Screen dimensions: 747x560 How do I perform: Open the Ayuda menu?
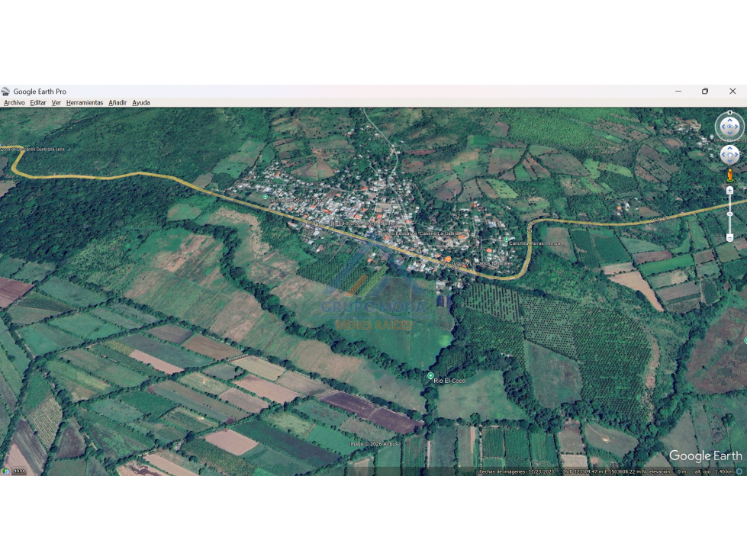[141, 102]
